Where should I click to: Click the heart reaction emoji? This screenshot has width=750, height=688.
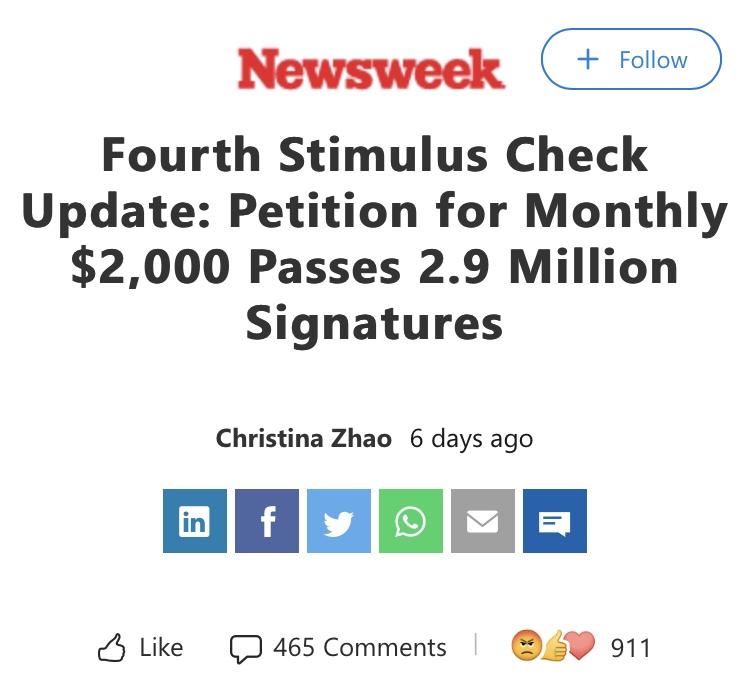(x=580, y=647)
